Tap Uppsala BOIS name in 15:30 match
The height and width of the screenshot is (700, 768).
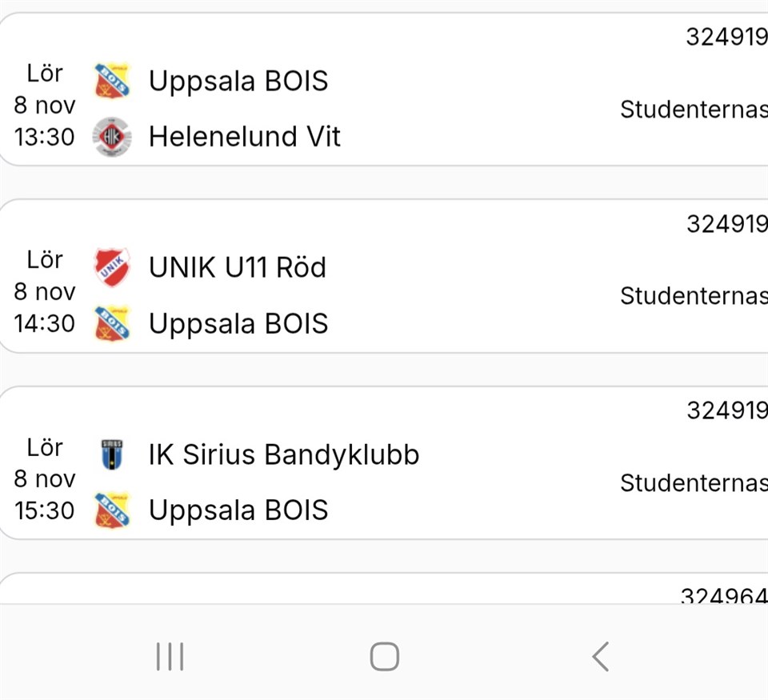pyautogui.click(x=238, y=510)
